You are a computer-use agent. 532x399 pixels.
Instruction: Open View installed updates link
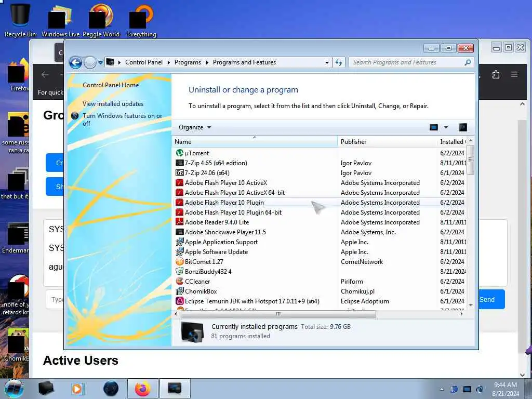tap(113, 104)
